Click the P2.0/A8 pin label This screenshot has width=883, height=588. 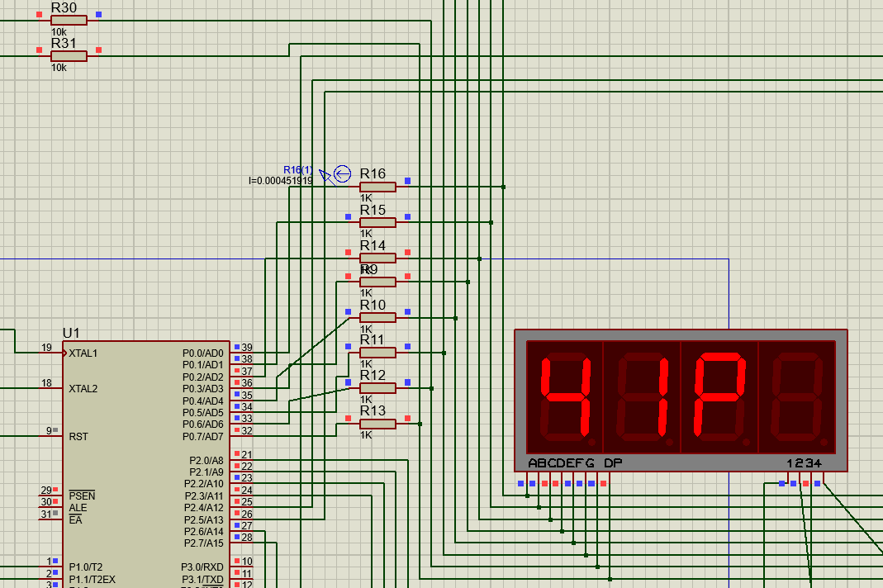(207, 460)
